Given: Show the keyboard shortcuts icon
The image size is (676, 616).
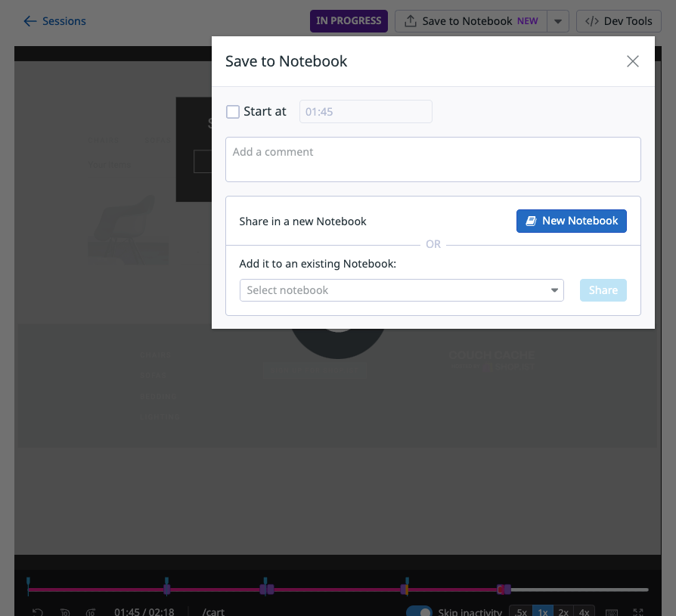Looking at the screenshot, I should point(612,611).
